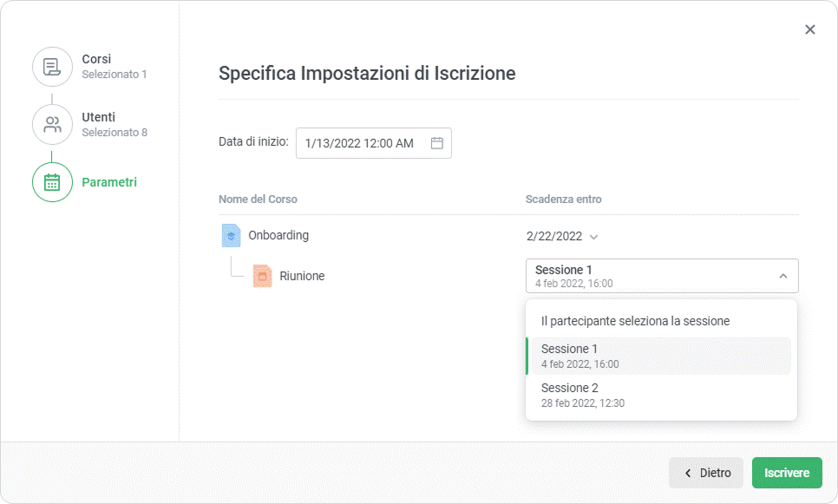The width and height of the screenshot is (838, 504).
Task: Click the chevron arrow of session combo box
Action: [x=782, y=276]
